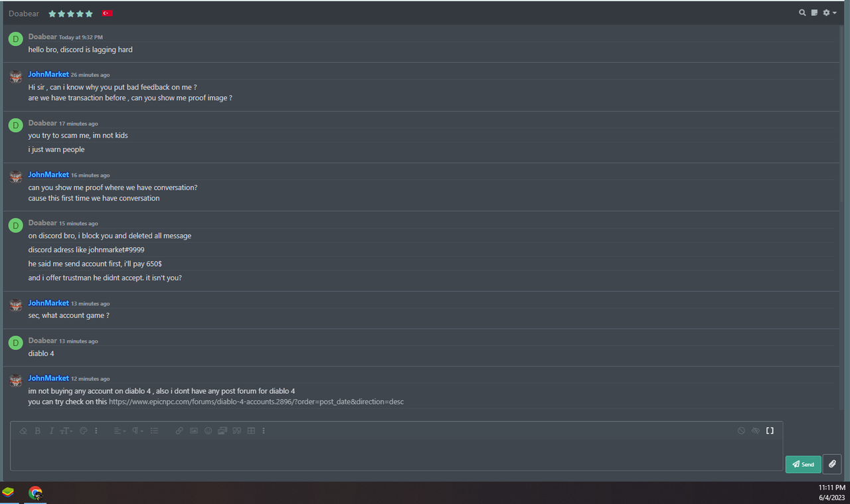
Task: Search the conversation with magnifier icon
Action: pyautogui.click(x=803, y=13)
